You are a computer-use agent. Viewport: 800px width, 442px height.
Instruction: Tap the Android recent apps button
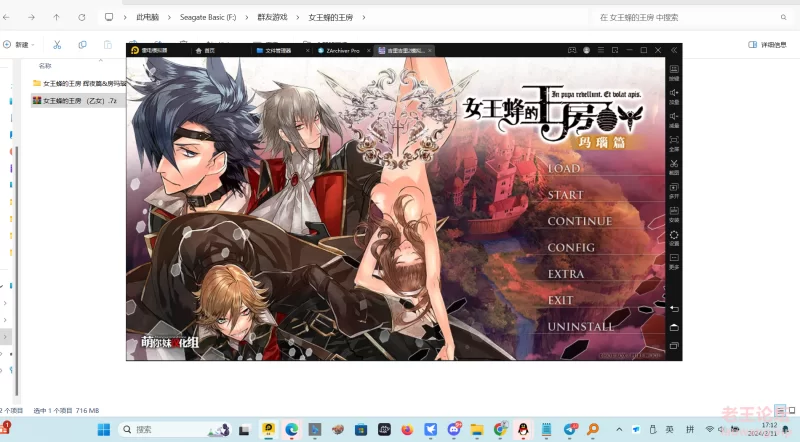pyautogui.click(x=674, y=346)
